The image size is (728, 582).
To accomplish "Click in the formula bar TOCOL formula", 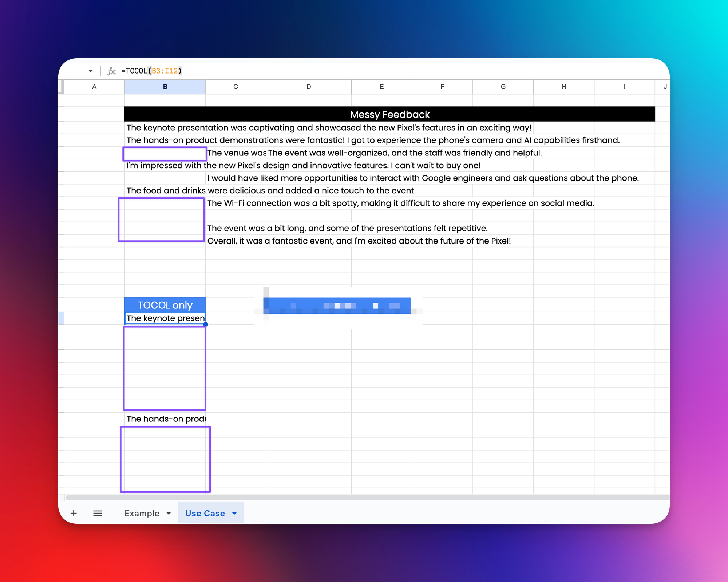I will tap(152, 71).
